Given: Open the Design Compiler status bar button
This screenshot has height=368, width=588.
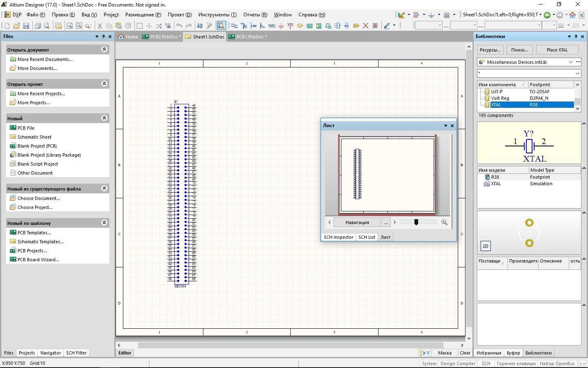Looking at the screenshot, I should [458, 364].
